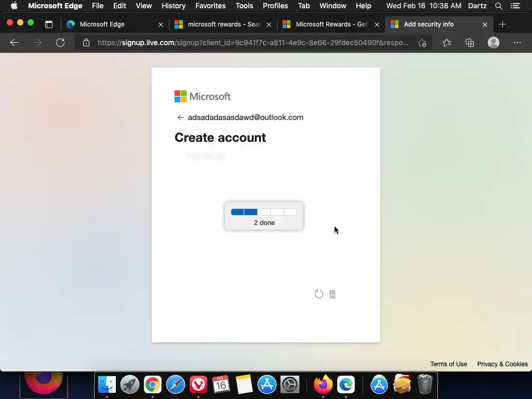532x399 pixels.
Task: Click the signup.live.com address bar
Action: click(253, 43)
